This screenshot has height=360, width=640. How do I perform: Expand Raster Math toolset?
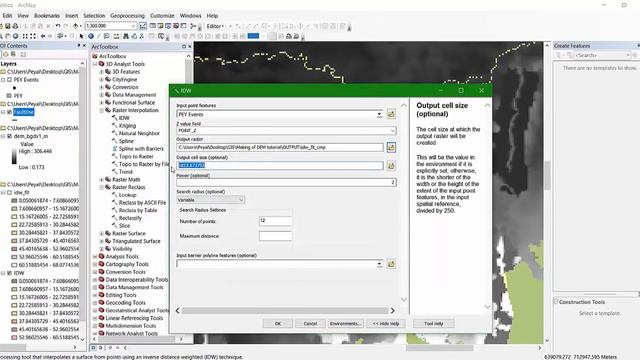pos(102,180)
